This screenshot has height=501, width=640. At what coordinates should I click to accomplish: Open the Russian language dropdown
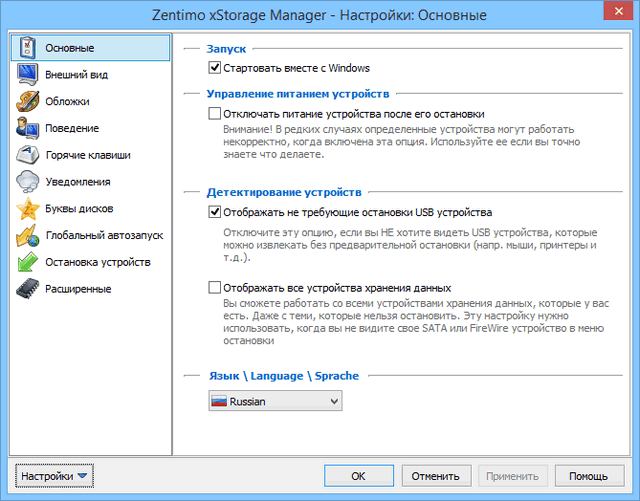point(275,401)
